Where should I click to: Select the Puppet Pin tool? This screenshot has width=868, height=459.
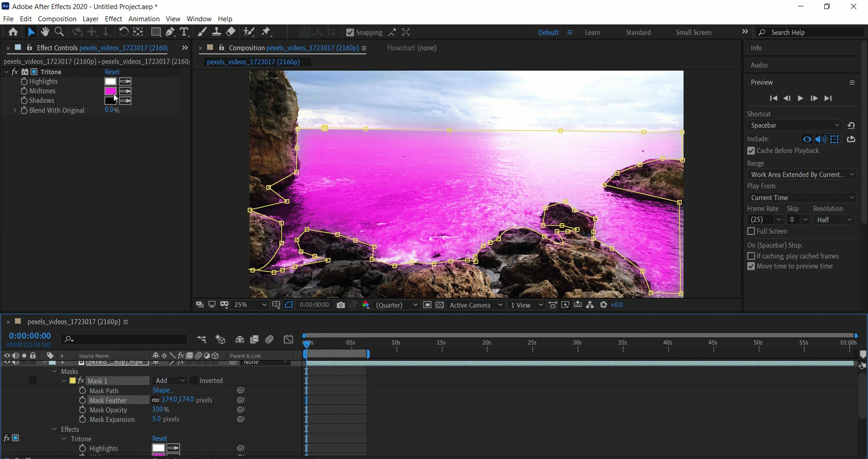(x=266, y=32)
